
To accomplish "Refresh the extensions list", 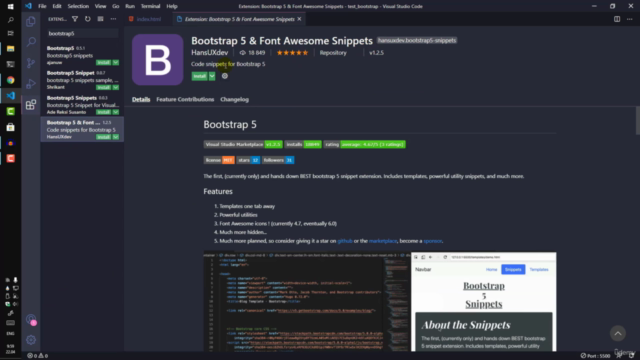I will pyautogui.click(x=88, y=19).
